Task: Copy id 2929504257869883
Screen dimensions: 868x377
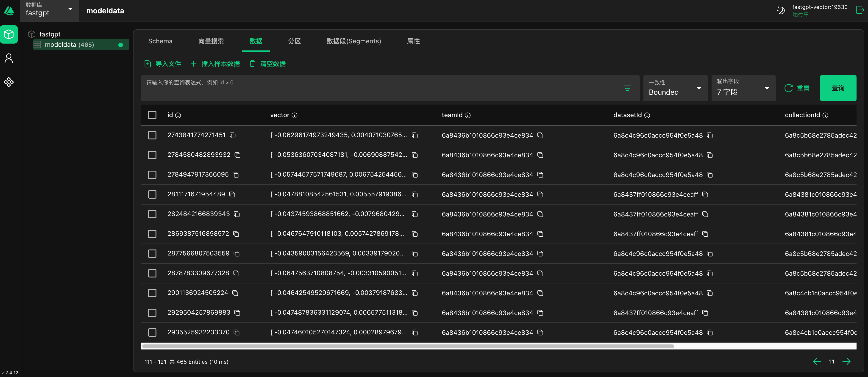Action: tap(237, 313)
